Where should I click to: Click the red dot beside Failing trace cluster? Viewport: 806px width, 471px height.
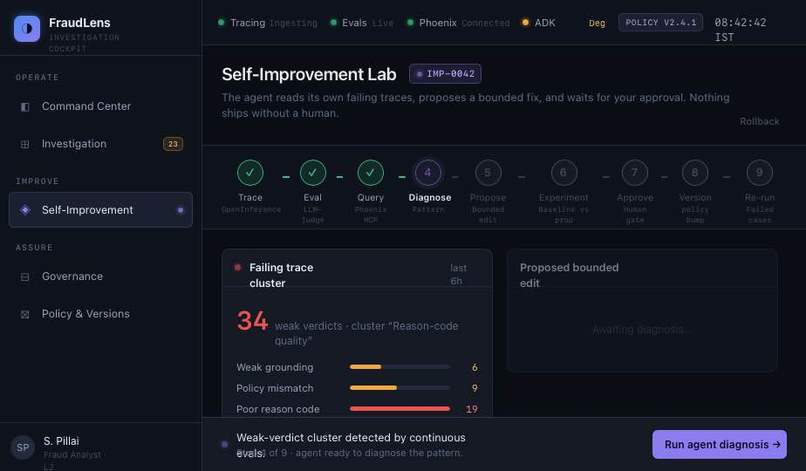point(237,267)
